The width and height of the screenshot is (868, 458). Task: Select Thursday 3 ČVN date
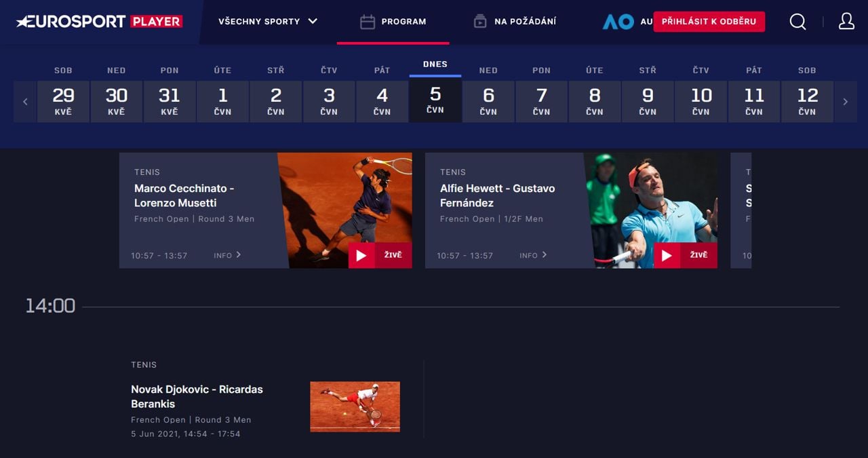pos(329,101)
